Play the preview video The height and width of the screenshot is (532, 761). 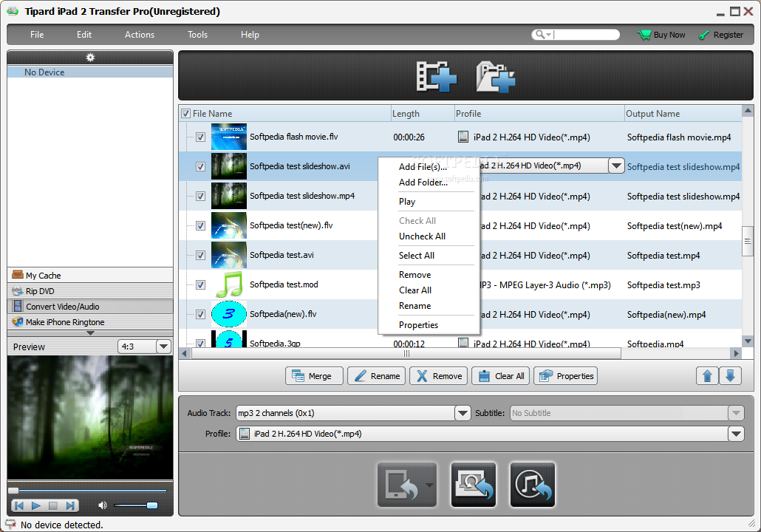click(x=36, y=506)
